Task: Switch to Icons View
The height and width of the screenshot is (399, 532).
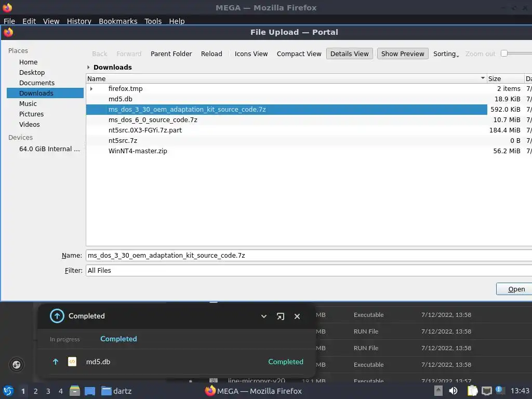Action: coord(251,54)
